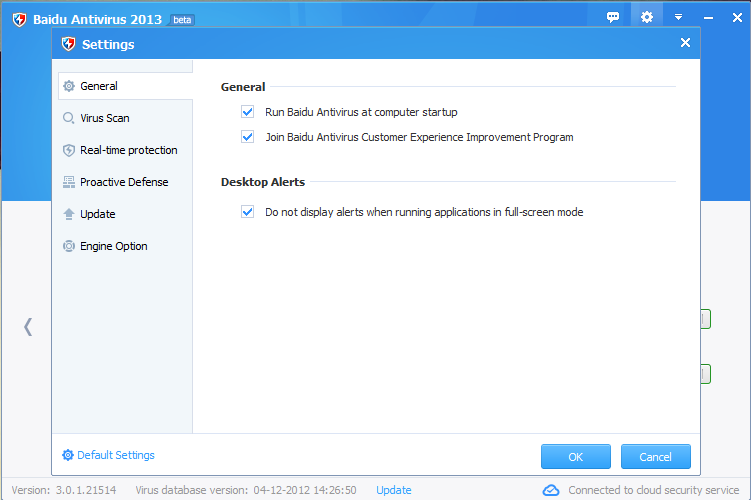The image size is (751, 500).
Task: Toggle Customer Experience Improvement Program checkbox
Action: click(248, 137)
